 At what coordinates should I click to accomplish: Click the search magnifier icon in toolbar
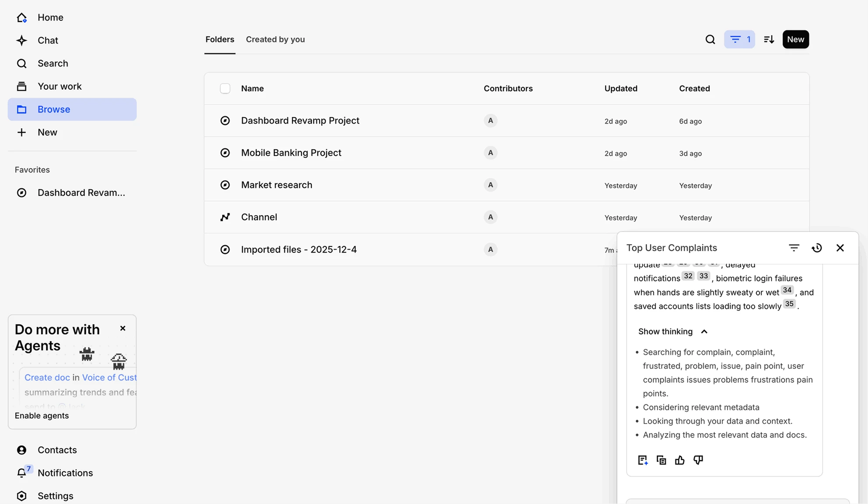click(x=710, y=39)
